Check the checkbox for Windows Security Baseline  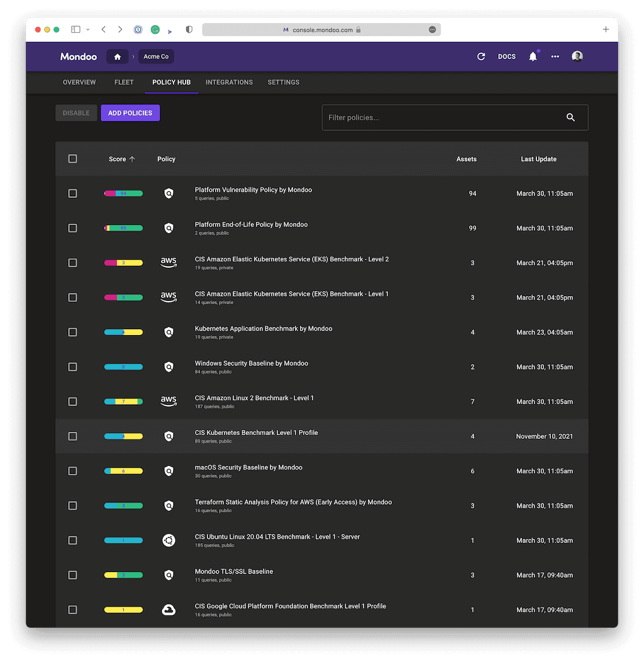click(x=72, y=367)
